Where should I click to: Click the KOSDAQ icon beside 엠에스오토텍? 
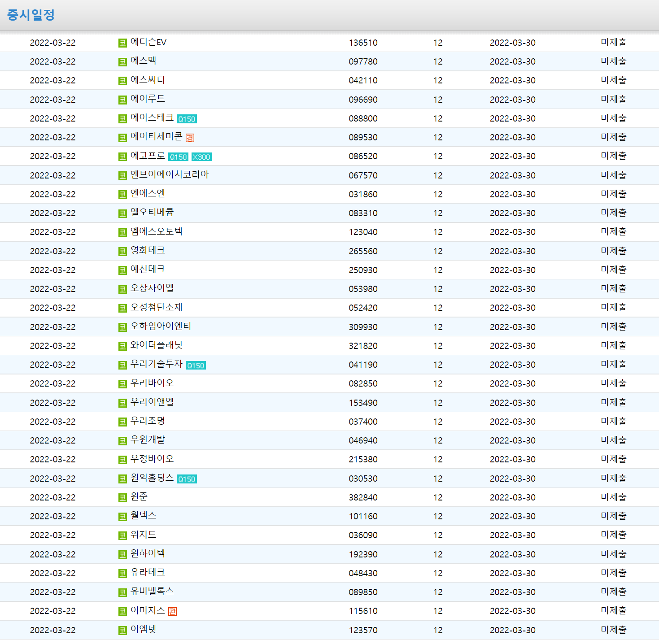coord(122,232)
